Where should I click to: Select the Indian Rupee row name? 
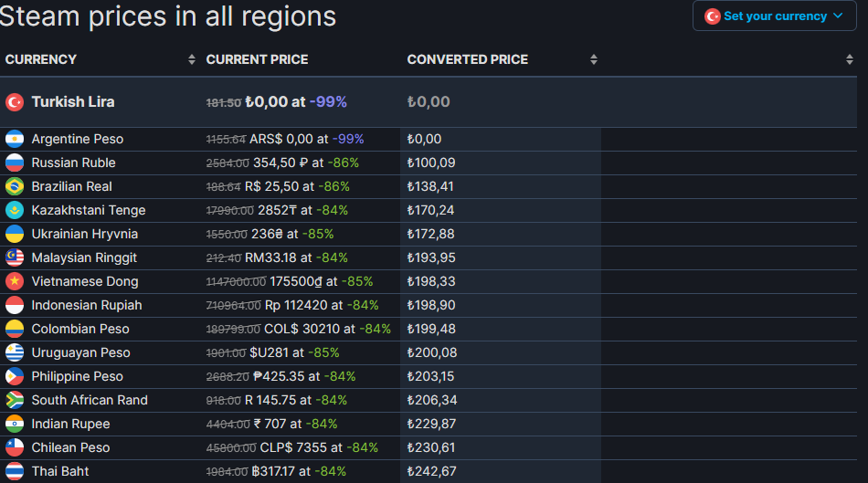(71, 424)
